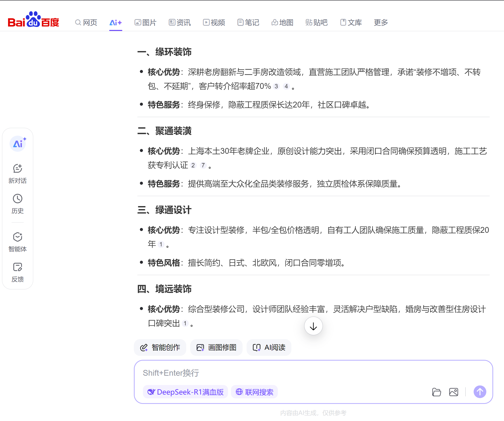Click the 三、绿通设计 heading
The height and width of the screenshot is (421, 504).
165,210
